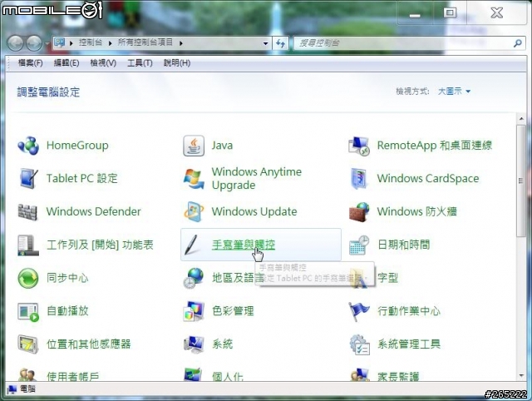Expand the address bar history dropdown
The width and height of the screenshot is (532, 401).
(x=266, y=43)
